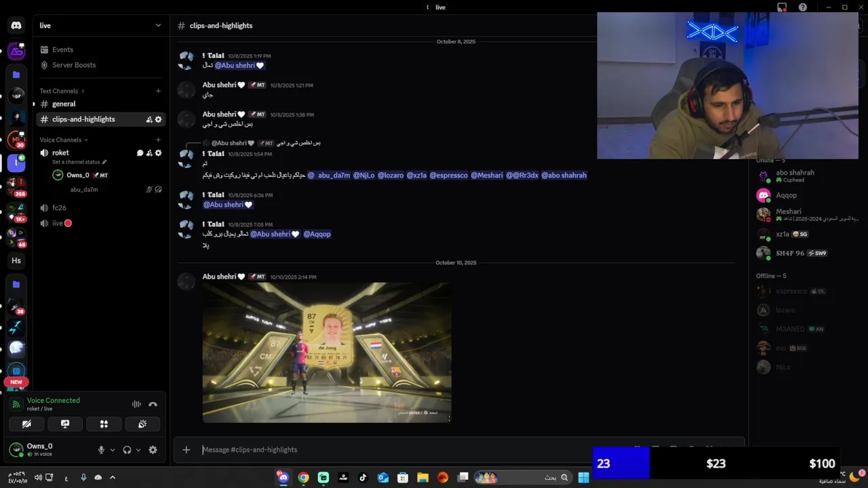
Task: Add attachment with plus in message bar
Action: coord(186,449)
